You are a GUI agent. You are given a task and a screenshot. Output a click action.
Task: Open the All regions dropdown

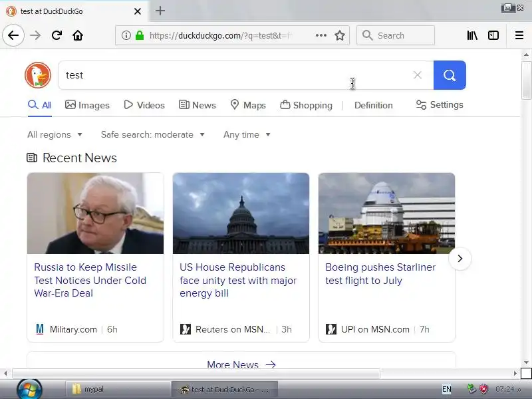(55, 135)
